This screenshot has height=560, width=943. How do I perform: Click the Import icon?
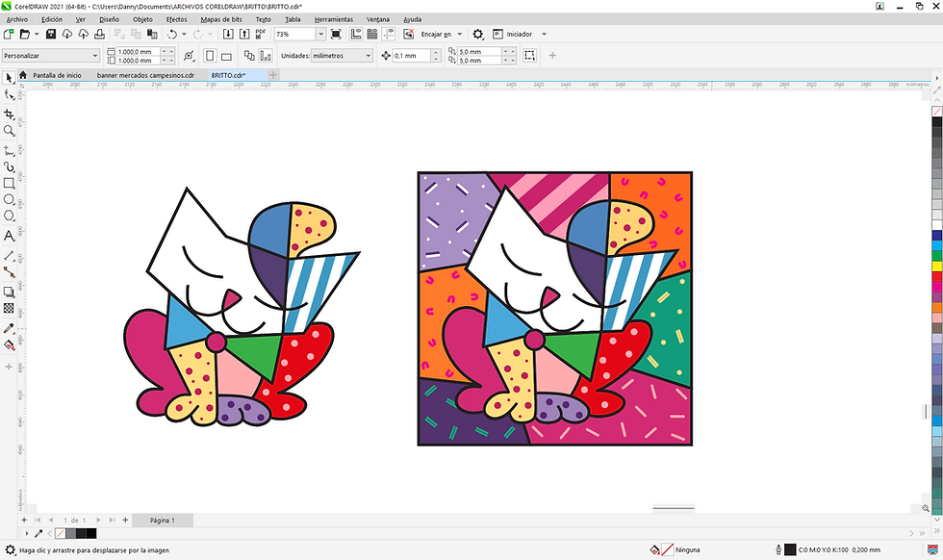(228, 35)
